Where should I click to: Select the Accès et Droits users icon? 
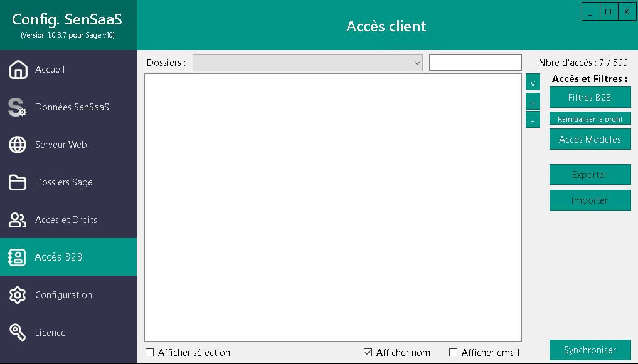(16, 220)
